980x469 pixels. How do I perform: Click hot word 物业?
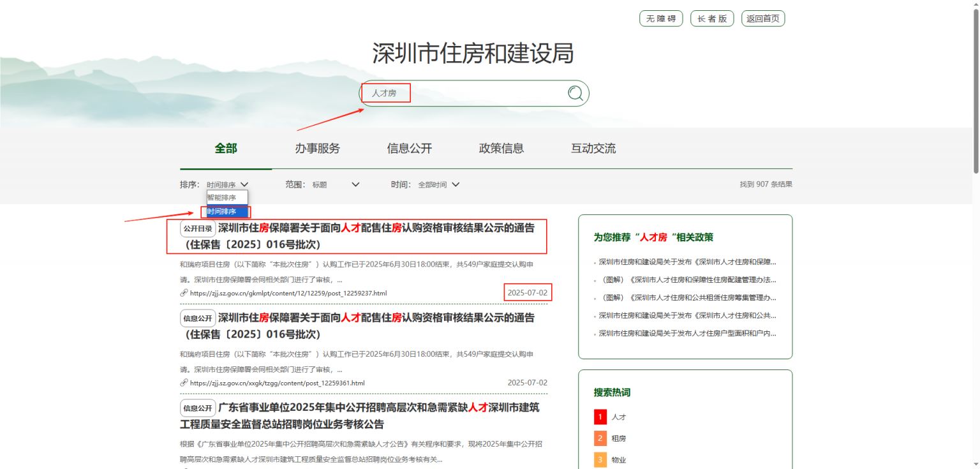pos(619,460)
